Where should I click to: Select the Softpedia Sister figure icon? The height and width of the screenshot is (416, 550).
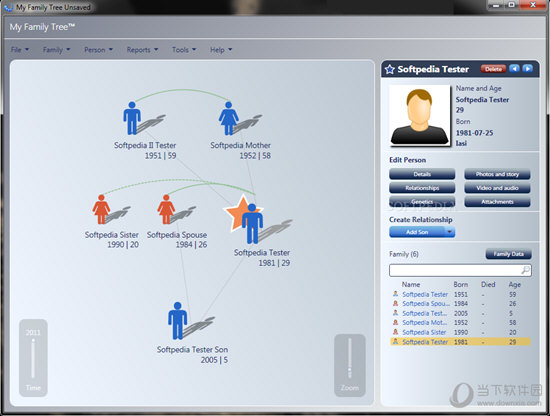click(x=101, y=209)
